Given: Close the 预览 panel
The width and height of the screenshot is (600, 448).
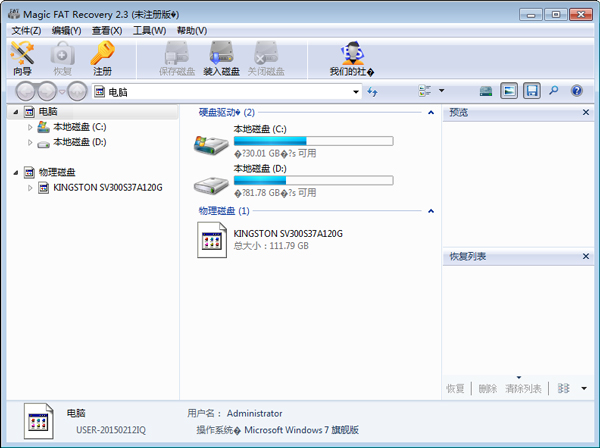Looking at the screenshot, I should (586, 112).
